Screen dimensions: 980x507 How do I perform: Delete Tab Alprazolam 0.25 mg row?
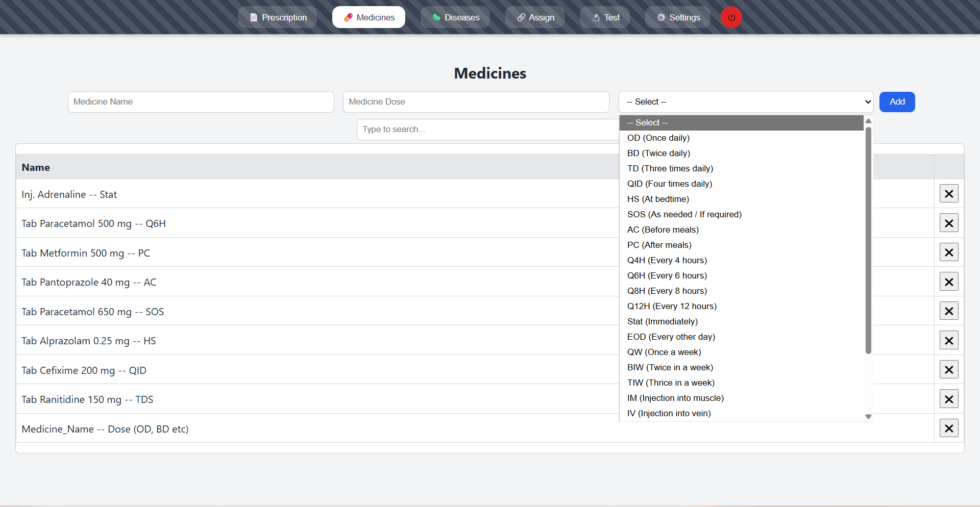pos(948,340)
